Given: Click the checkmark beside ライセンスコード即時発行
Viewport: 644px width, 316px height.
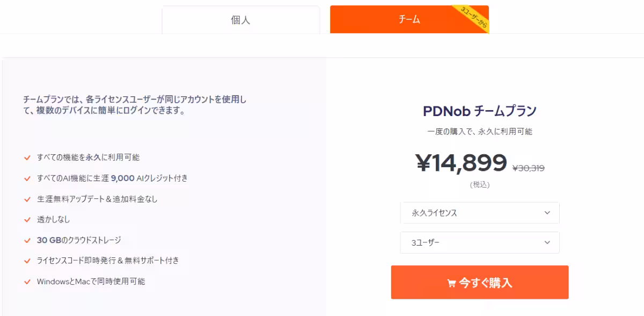Looking at the screenshot, I should click(x=27, y=261).
